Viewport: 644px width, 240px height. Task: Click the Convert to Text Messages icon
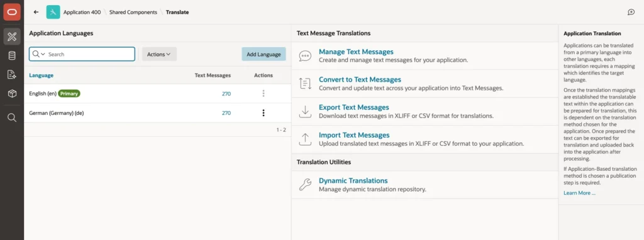tap(305, 84)
